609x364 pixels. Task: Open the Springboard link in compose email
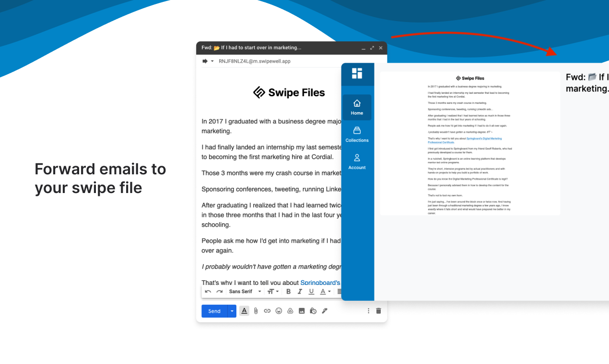[320, 283]
